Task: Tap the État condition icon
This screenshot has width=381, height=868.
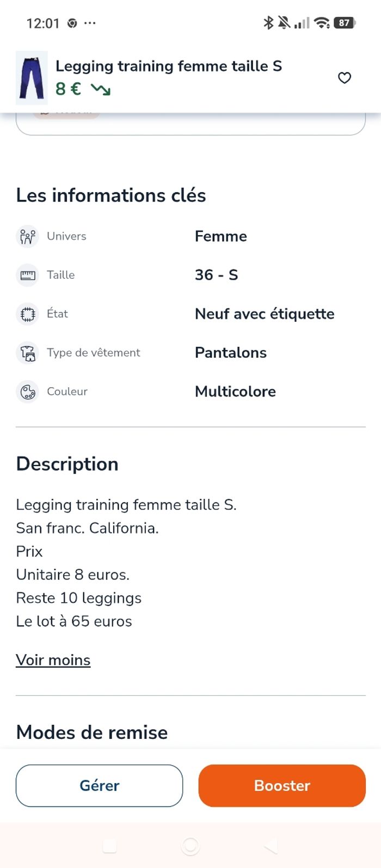Action: [28, 314]
